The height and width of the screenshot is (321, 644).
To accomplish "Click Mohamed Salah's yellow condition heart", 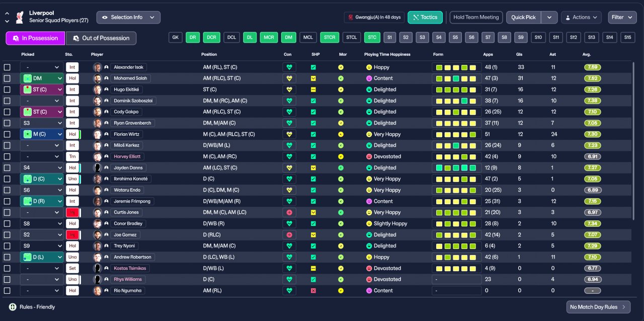I will pos(289,78).
